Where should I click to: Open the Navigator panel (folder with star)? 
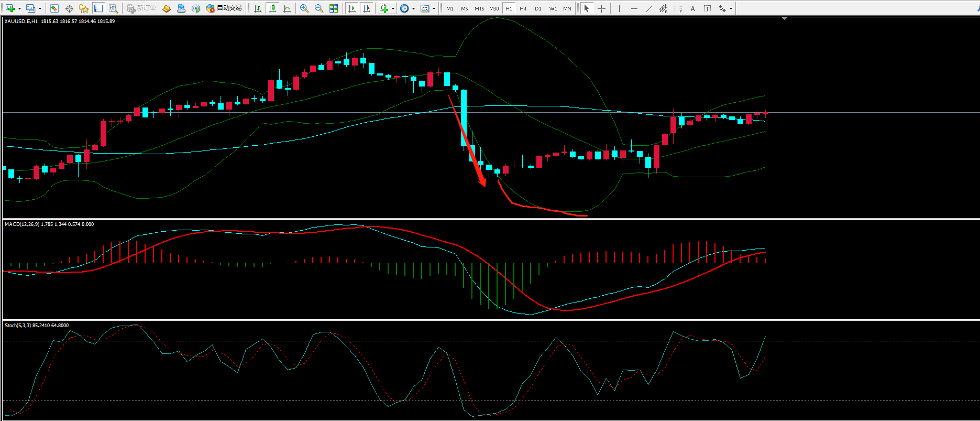click(x=83, y=8)
